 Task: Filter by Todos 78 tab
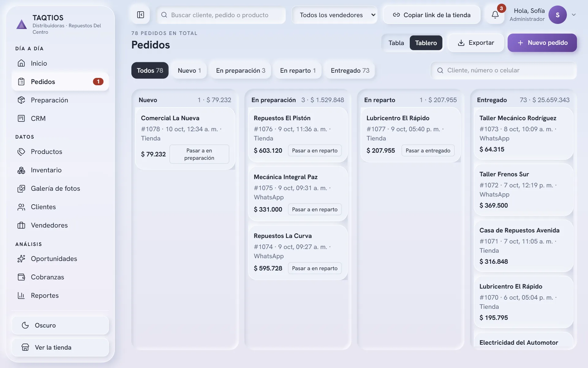click(150, 70)
